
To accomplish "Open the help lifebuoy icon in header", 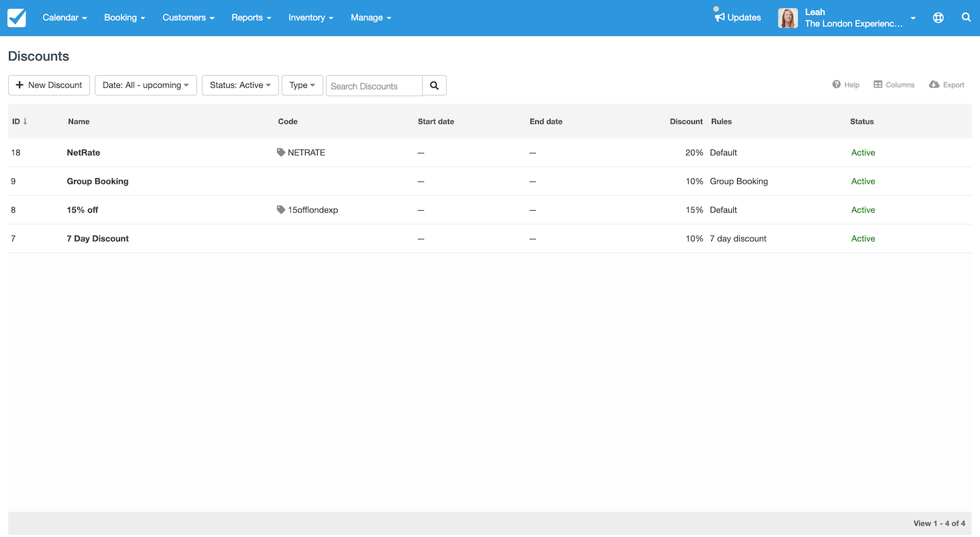I will click(938, 18).
